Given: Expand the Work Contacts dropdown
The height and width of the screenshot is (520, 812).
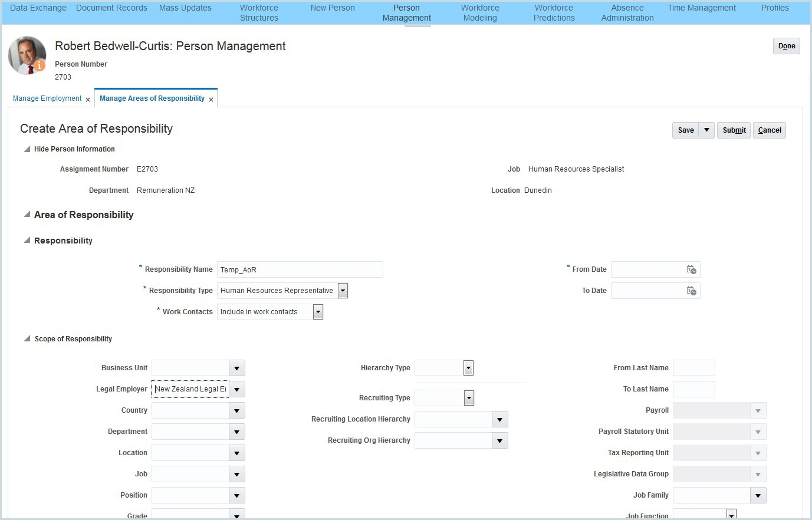Looking at the screenshot, I should (318, 312).
